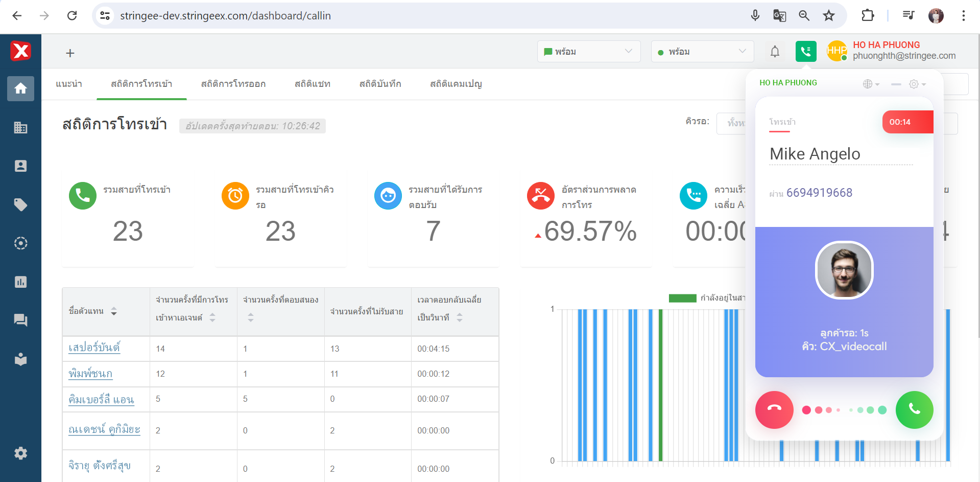Switch to the สถิติการโทรออก tab
Screen dimensions: 980x482
[x=233, y=84]
